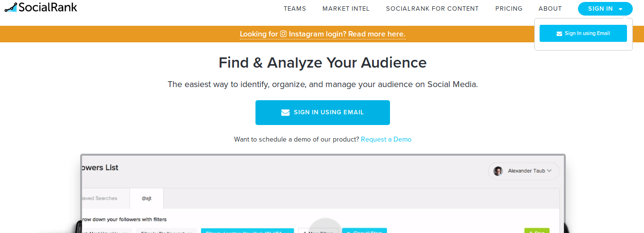Click envelope icon in large center sign-in button

click(285, 112)
